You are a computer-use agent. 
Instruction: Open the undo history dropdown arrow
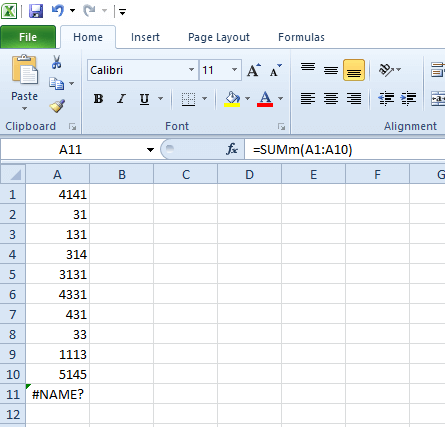[72, 11]
